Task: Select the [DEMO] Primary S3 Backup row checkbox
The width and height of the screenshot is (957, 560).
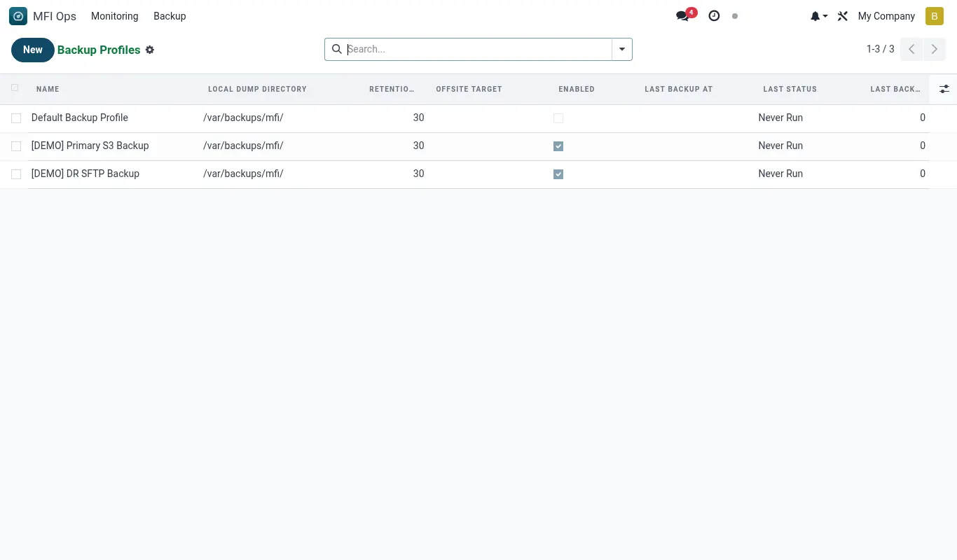Action: [x=16, y=146]
